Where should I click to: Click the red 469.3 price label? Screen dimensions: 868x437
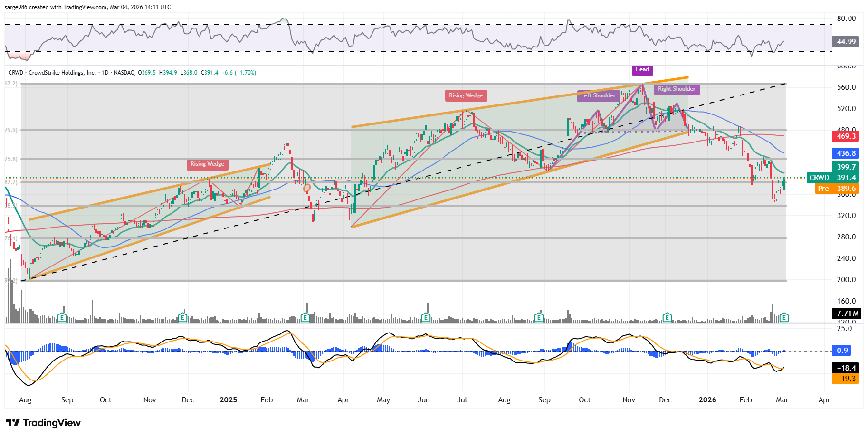(846, 136)
